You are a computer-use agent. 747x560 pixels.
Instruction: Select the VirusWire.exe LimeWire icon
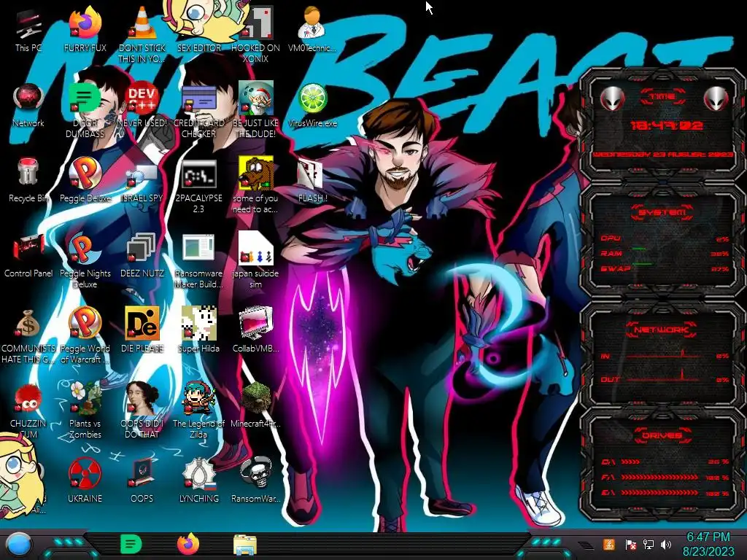[312, 106]
